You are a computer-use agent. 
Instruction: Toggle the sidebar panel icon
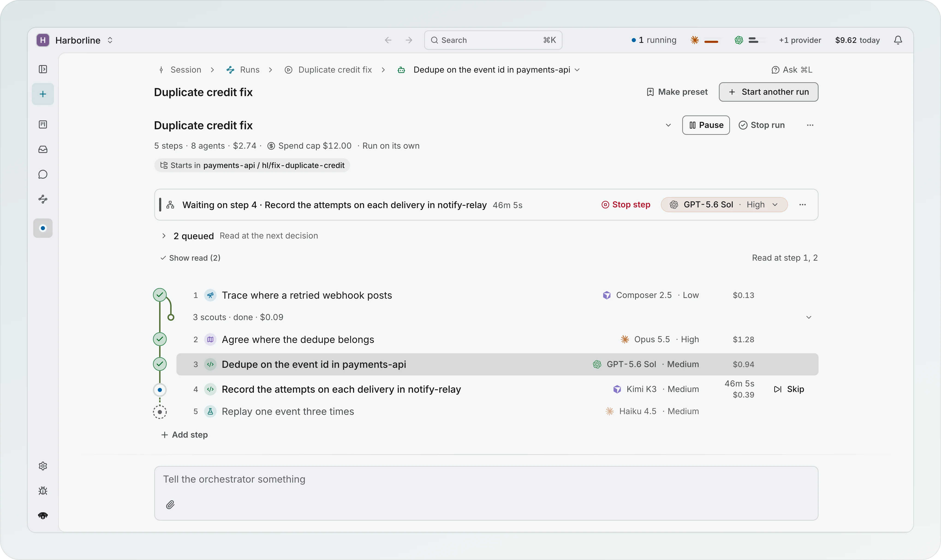pos(43,69)
